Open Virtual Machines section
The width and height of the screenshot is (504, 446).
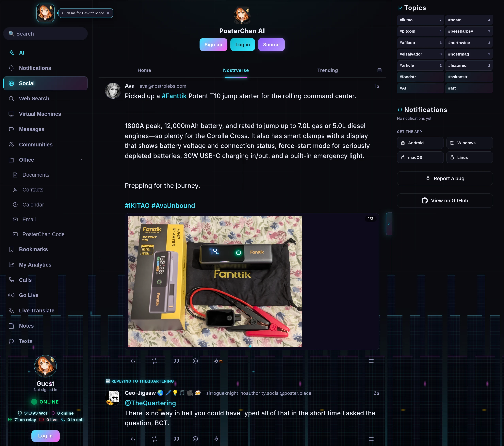45,114
